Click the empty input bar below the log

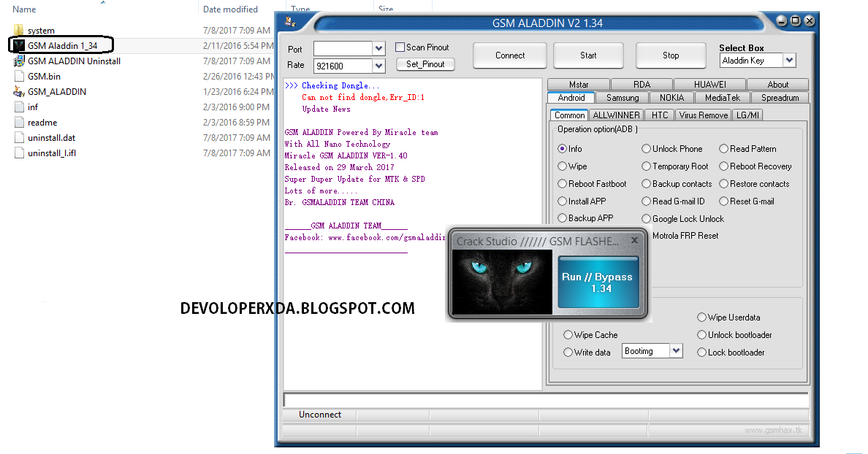point(546,399)
